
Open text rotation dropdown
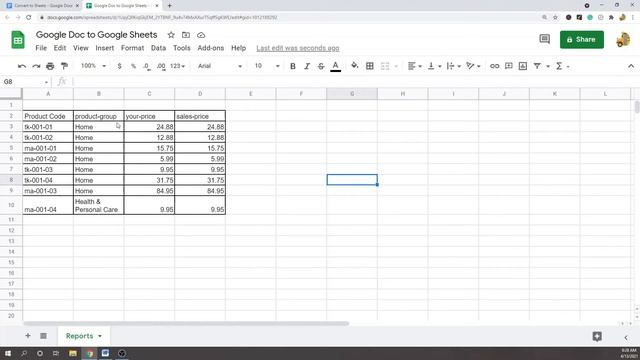(x=473, y=66)
